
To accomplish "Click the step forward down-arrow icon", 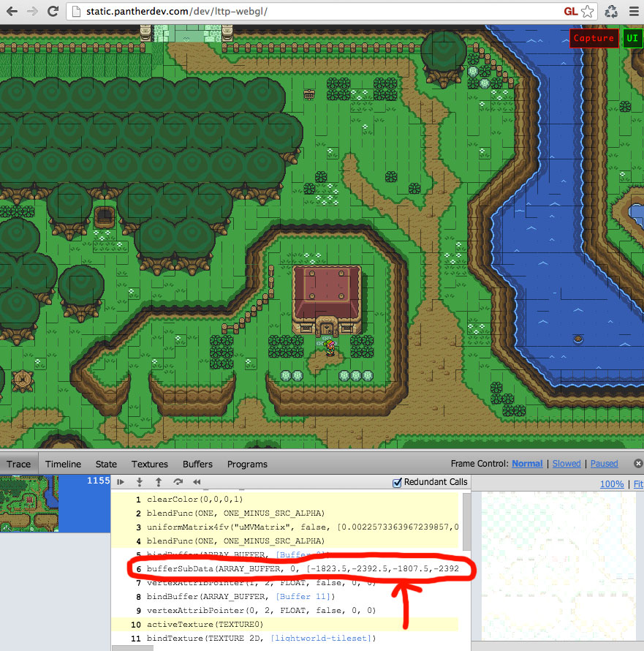I will (x=140, y=482).
